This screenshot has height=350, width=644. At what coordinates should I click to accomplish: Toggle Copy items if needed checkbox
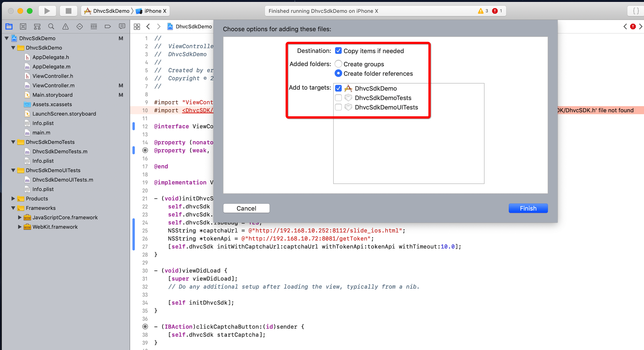click(x=338, y=51)
